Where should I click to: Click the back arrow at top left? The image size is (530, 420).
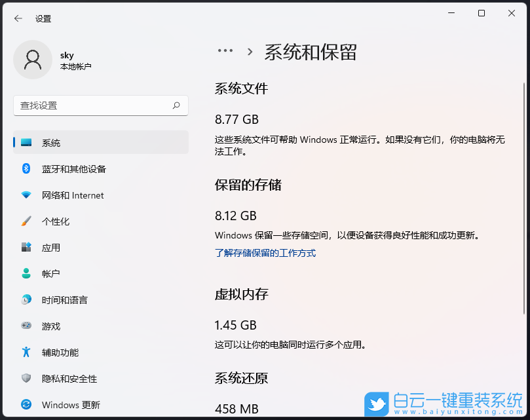tap(18, 18)
